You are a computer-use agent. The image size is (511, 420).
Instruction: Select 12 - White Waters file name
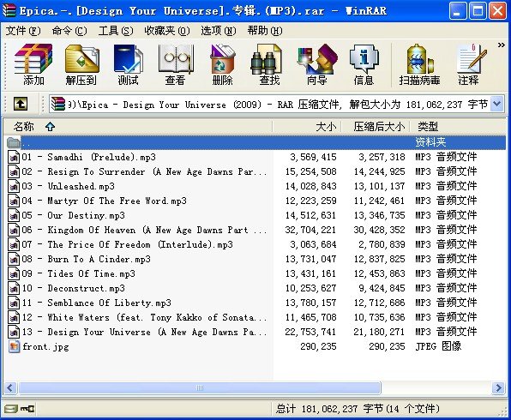[144, 317]
